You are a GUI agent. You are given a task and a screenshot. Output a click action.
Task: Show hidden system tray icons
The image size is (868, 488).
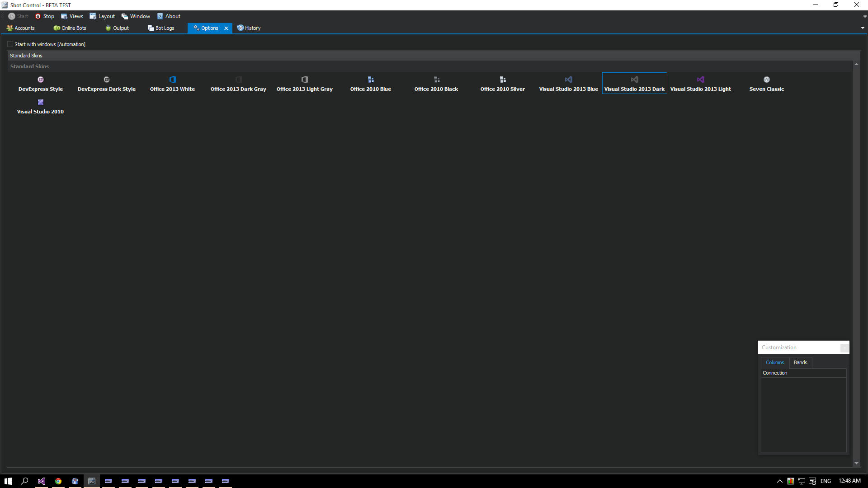(x=779, y=481)
